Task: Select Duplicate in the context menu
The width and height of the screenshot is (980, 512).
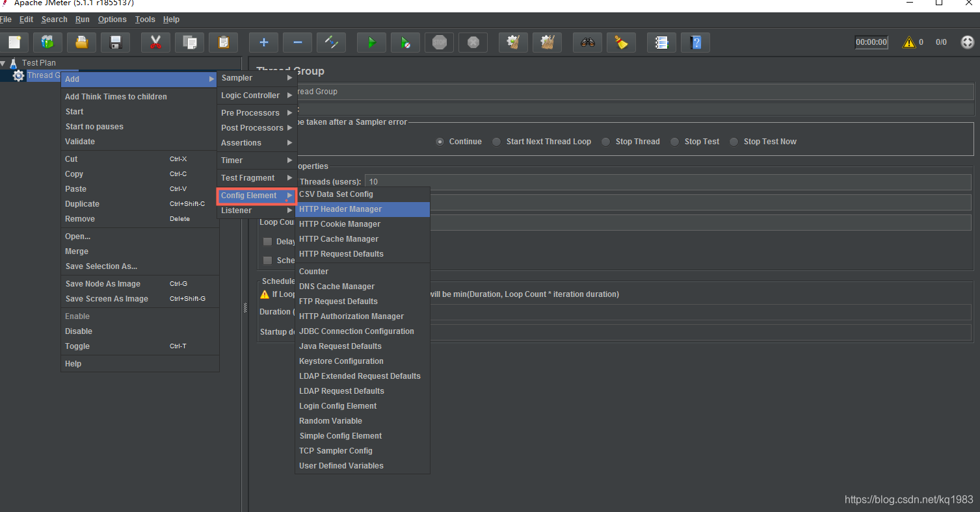Action: coord(140,204)
